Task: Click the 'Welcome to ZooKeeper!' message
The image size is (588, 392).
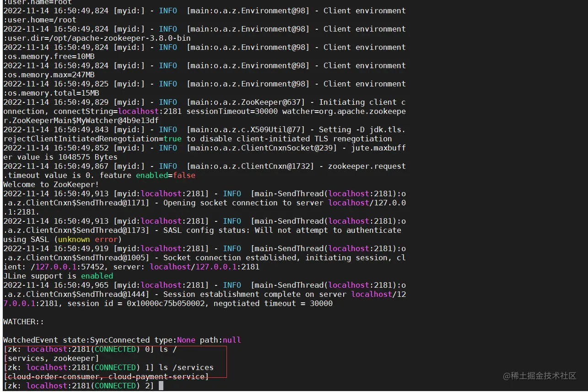Action: click(x=51, y=184)
